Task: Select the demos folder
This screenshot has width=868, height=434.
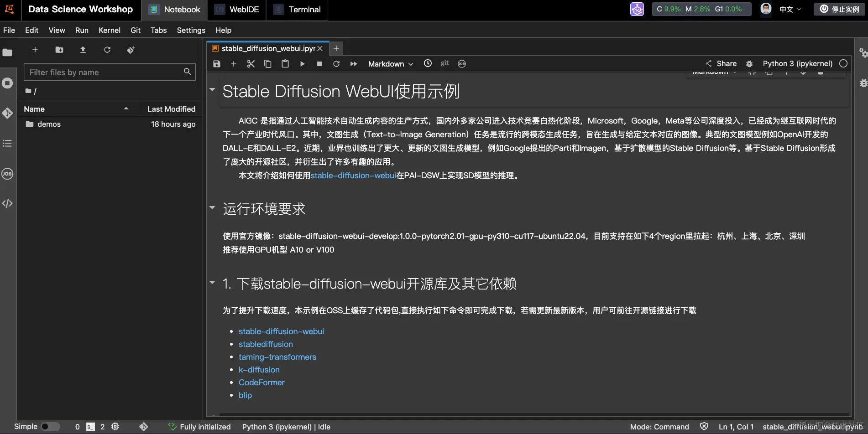Action: tap(110, 124)
